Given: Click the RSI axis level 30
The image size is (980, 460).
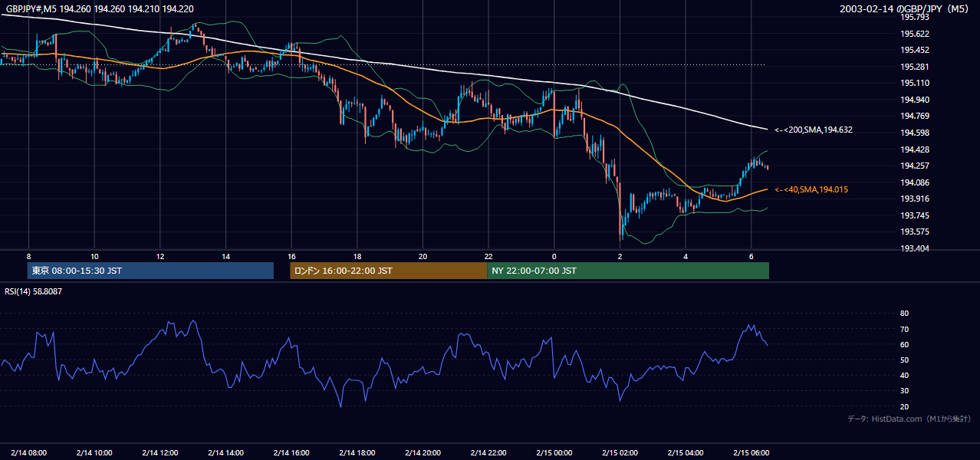Looking at the screenshot, I should pyautogui.click(x=904, y=390).
